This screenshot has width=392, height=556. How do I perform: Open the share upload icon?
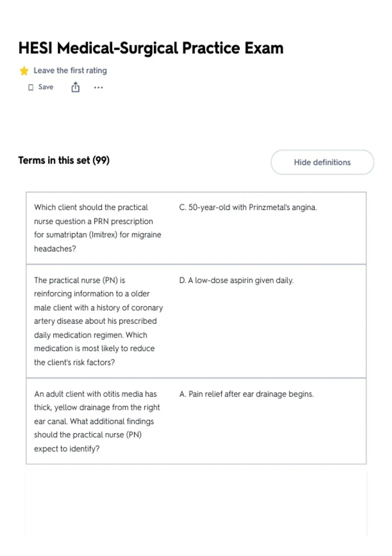pyautogui.click(x=75, y=87)
